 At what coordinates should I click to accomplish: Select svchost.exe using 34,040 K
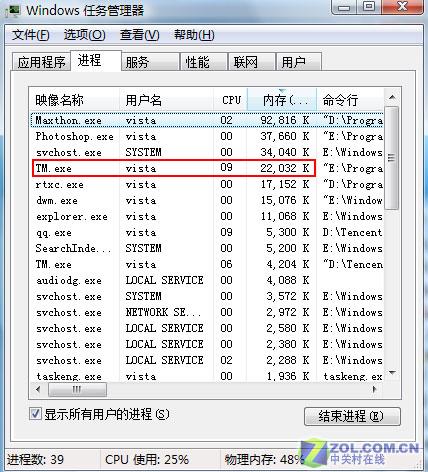click(x=207, y=152)
